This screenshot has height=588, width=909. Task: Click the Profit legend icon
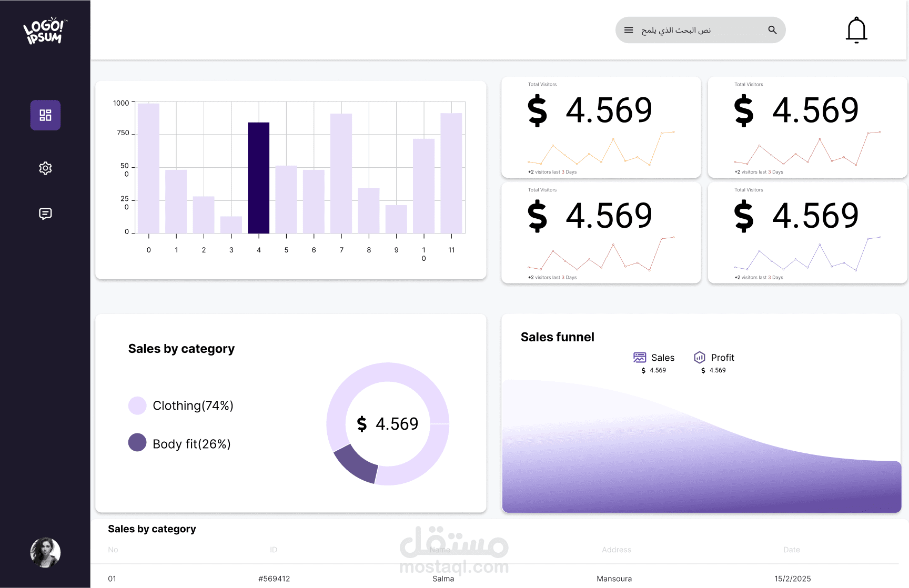700,358
